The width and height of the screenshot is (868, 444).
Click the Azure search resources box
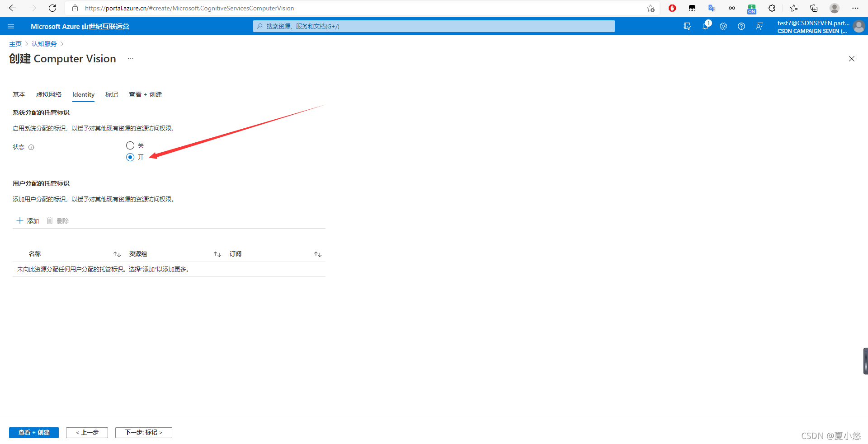pos(434,26)
